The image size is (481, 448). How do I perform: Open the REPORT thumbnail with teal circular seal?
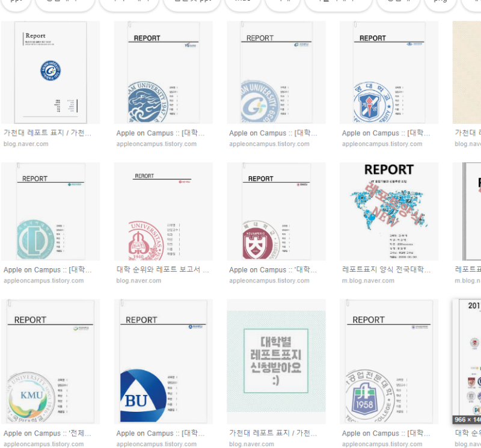coord(51,212)
